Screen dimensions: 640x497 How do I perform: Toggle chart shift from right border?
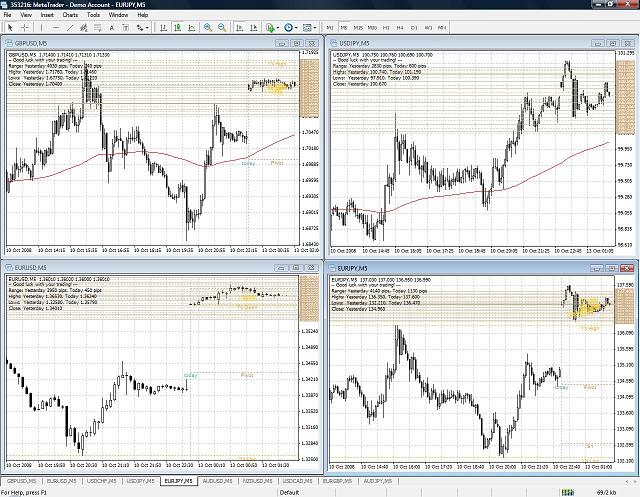click(253, 28)
